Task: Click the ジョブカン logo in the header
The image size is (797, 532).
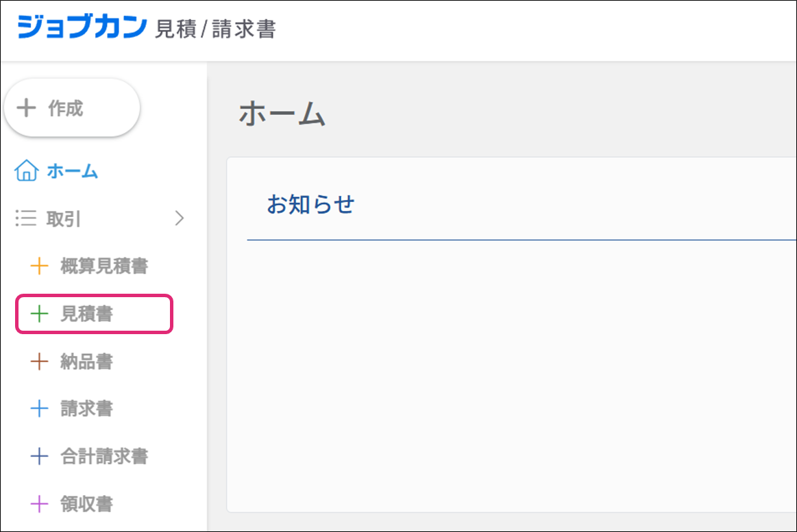Action: [82, 29]
